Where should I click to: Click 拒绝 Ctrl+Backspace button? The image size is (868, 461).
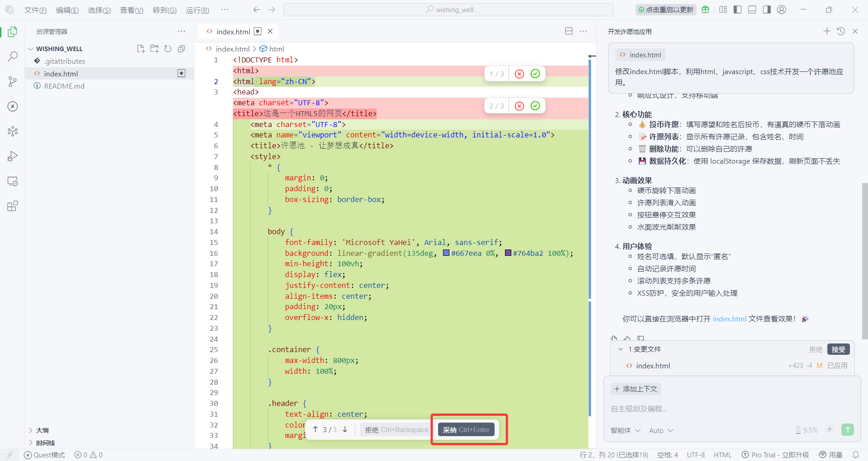pos(396,429)
